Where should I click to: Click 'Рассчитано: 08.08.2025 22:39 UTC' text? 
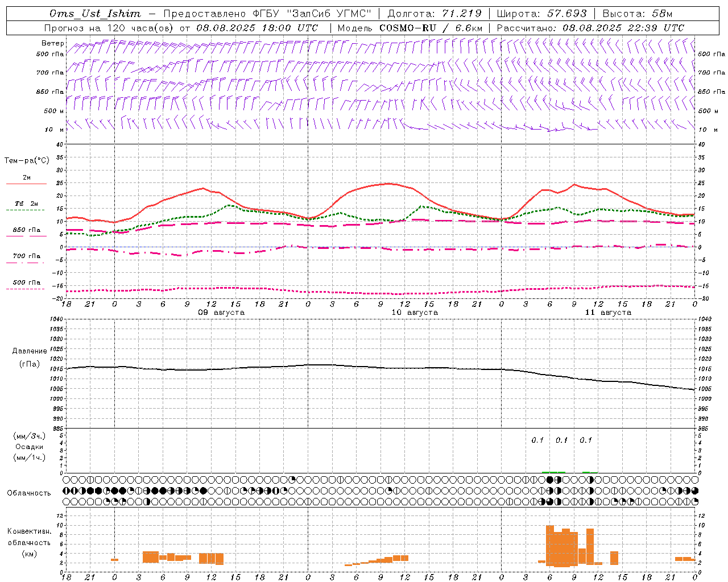tap(590, 28)
